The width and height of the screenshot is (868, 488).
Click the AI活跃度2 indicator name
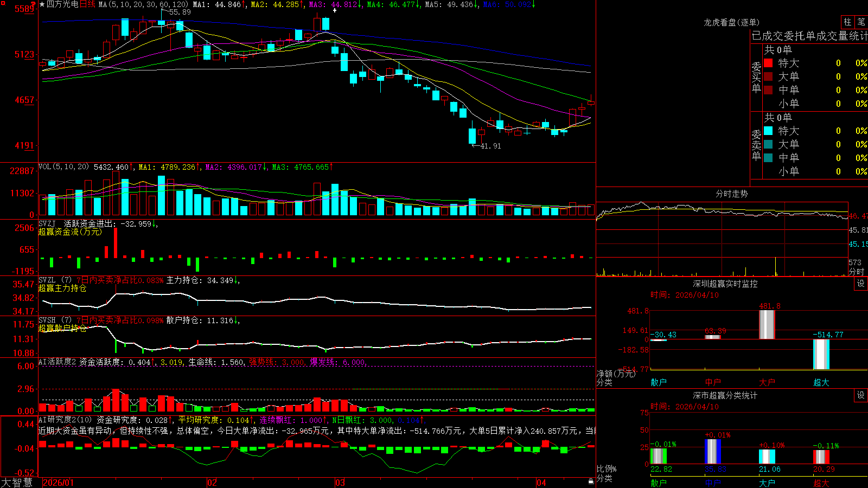coord(58,362)
